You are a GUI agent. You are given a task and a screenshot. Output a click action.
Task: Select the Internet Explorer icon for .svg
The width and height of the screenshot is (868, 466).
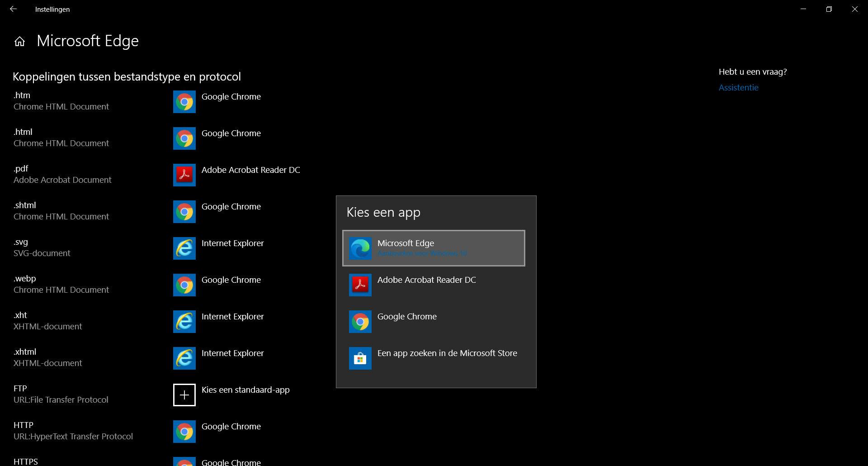coord(184,248)
